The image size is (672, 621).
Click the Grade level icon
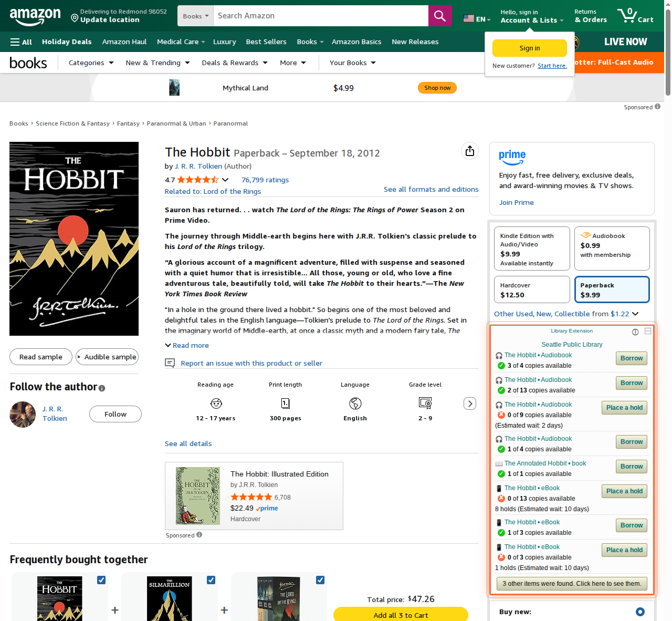click(425, 403)
